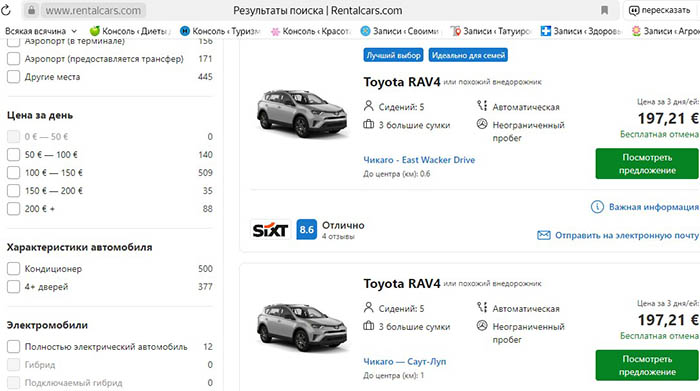Image resolution: width=700 pixels, height=391 pixels.
Task: Click the apple icon of Диеты bookmark
Action: click(x=95, y=31)
